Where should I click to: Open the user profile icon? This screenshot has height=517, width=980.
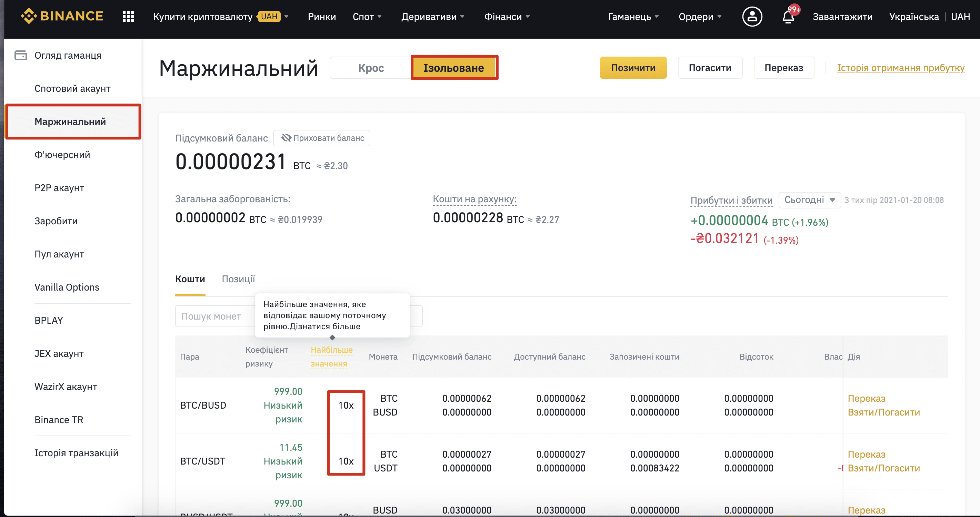point(752,17)
